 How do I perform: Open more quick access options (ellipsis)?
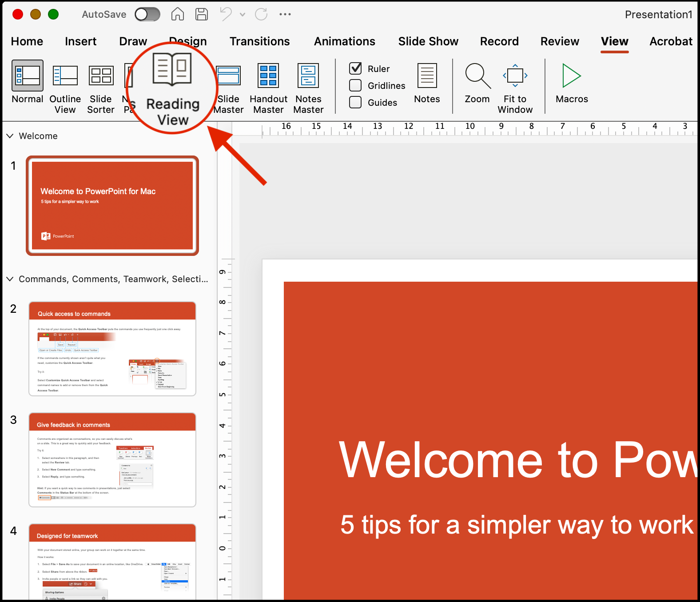[285, 14]
